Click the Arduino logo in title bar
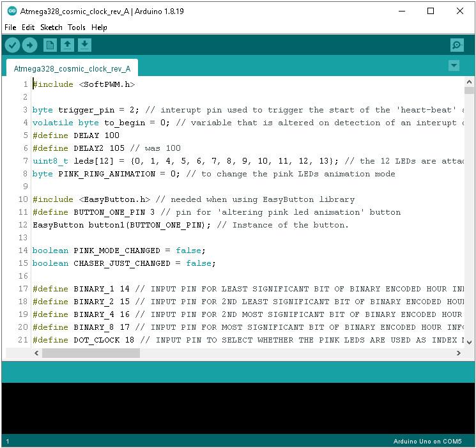The height and width of the screenshot is (448, 476). click(12, 12)
